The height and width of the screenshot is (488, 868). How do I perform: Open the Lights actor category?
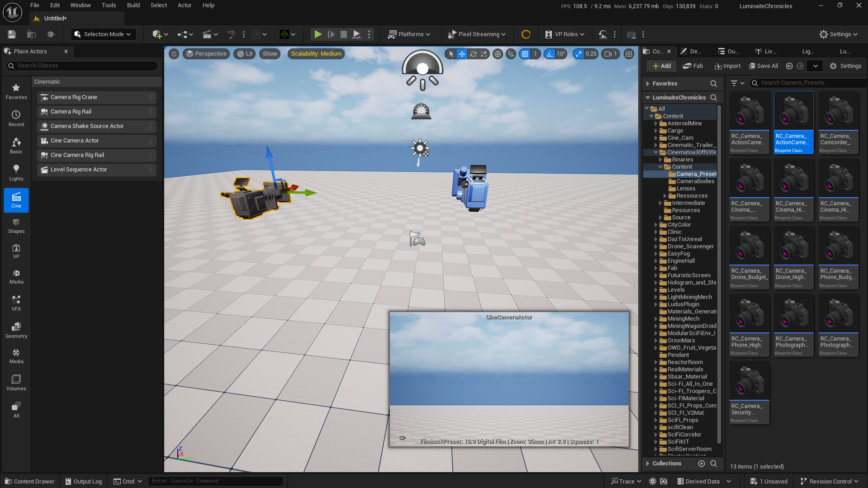tap(16, 173)
